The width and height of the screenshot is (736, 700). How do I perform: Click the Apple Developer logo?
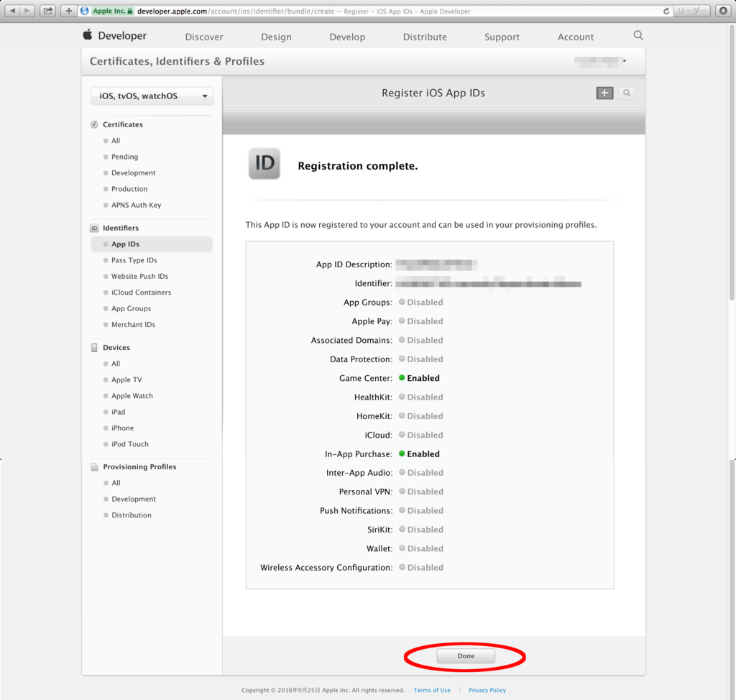(115, 36)
